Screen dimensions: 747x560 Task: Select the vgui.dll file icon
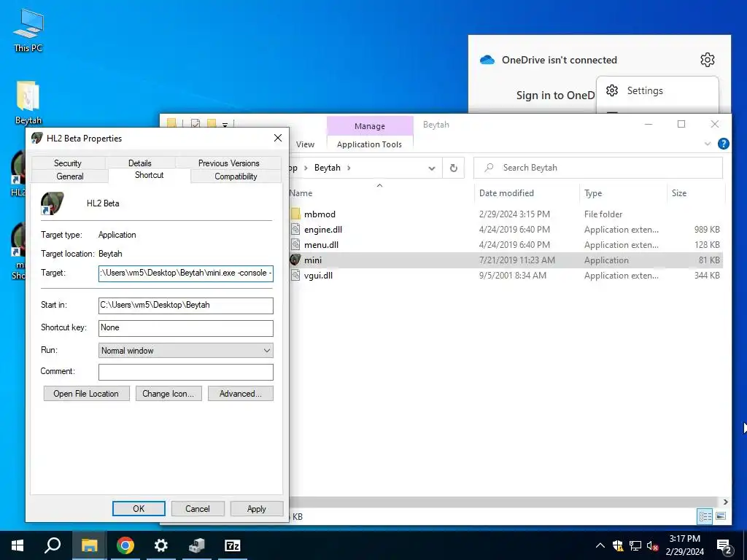(295, 275)
